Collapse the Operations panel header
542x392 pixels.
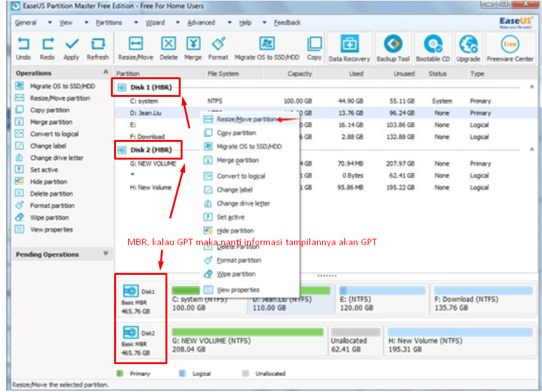click(x=106, y=72)
